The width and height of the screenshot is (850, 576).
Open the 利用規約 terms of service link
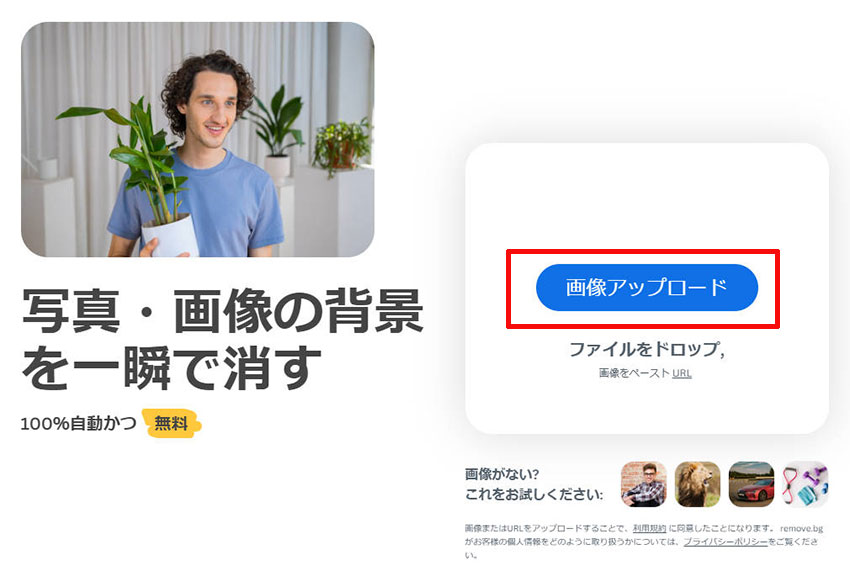[x=649, y=528]
